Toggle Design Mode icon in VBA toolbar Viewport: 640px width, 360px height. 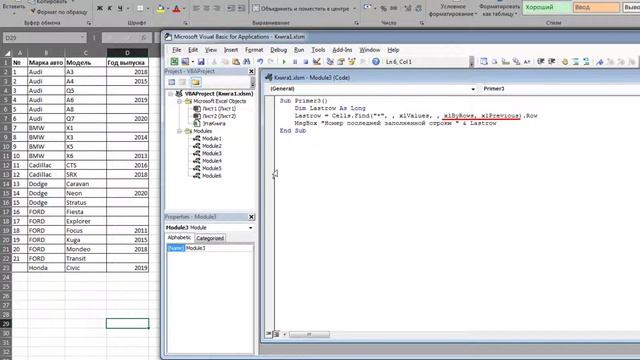(316, 62)
